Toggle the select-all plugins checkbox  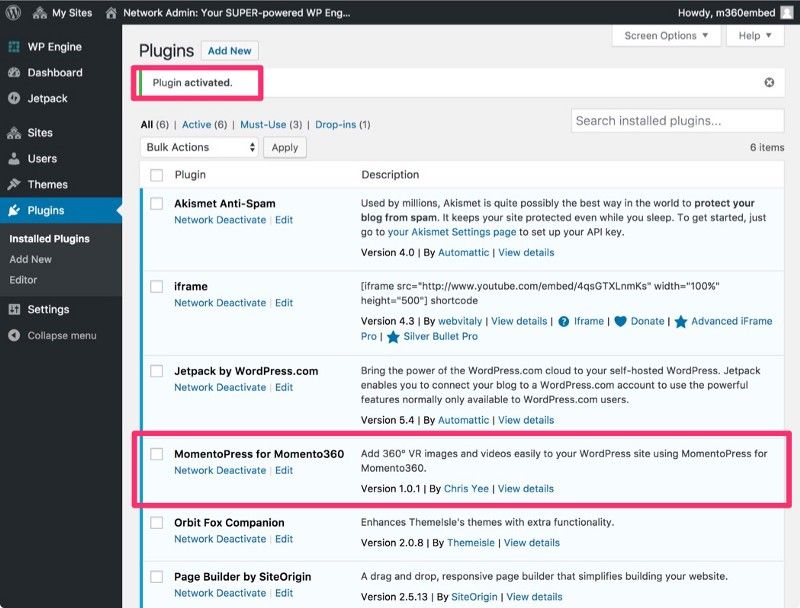(157, 175)
